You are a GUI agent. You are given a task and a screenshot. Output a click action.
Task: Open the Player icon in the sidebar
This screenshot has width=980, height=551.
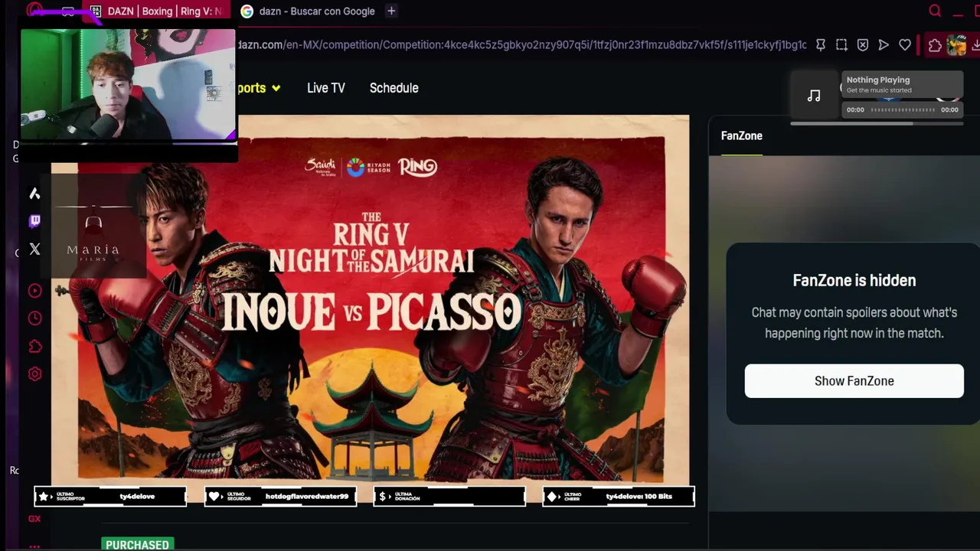tap(34, 291)
